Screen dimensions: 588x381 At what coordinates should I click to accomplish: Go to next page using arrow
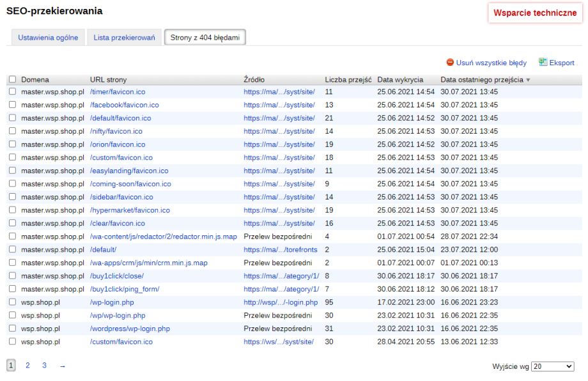click(62, 366)
